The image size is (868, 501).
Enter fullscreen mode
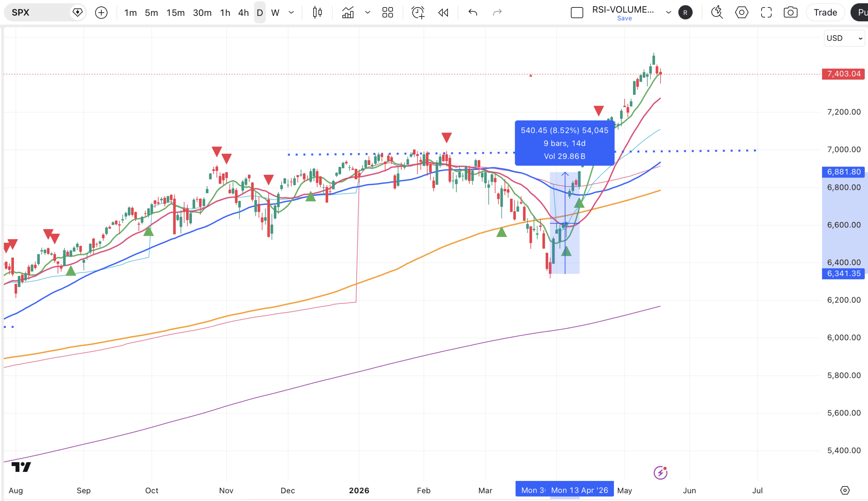766,13
